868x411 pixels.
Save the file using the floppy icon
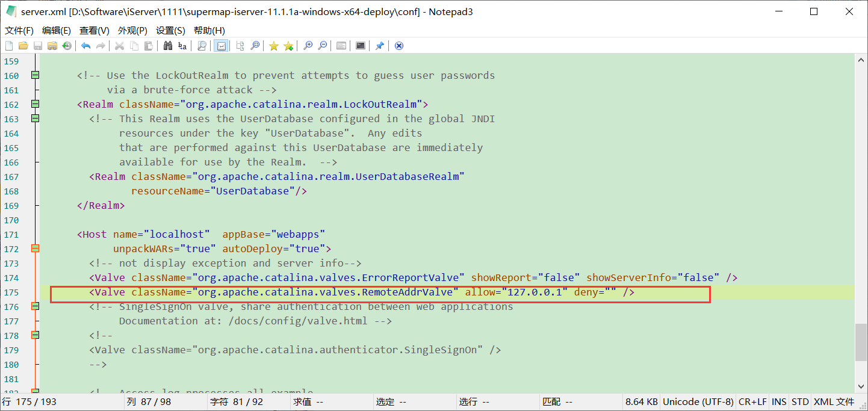[38, 46]
